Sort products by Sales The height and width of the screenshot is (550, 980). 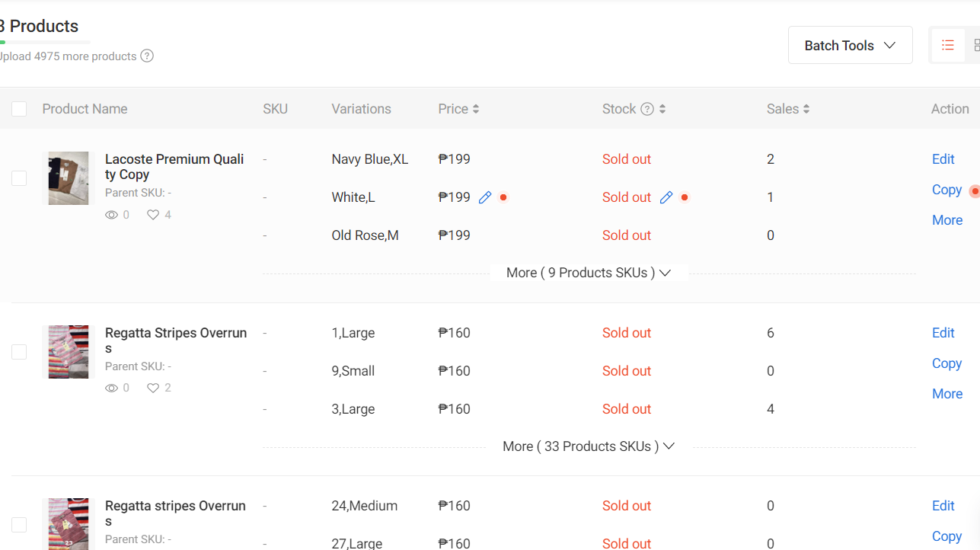806,109
